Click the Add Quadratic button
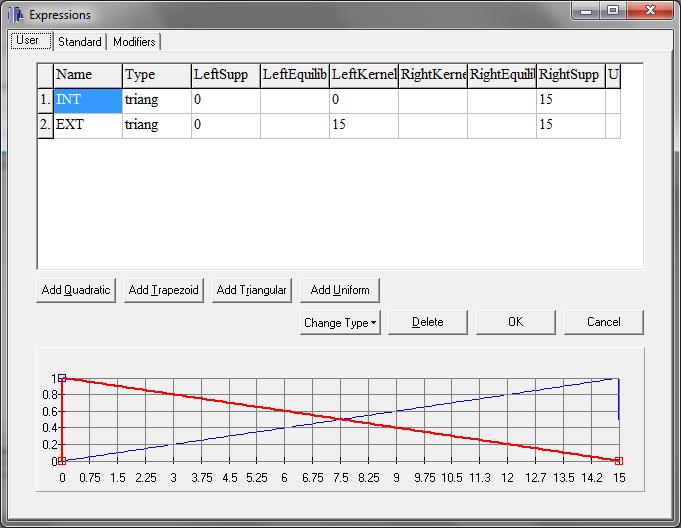681x528 pixels. pyautogui.click(x=76, y=290)
